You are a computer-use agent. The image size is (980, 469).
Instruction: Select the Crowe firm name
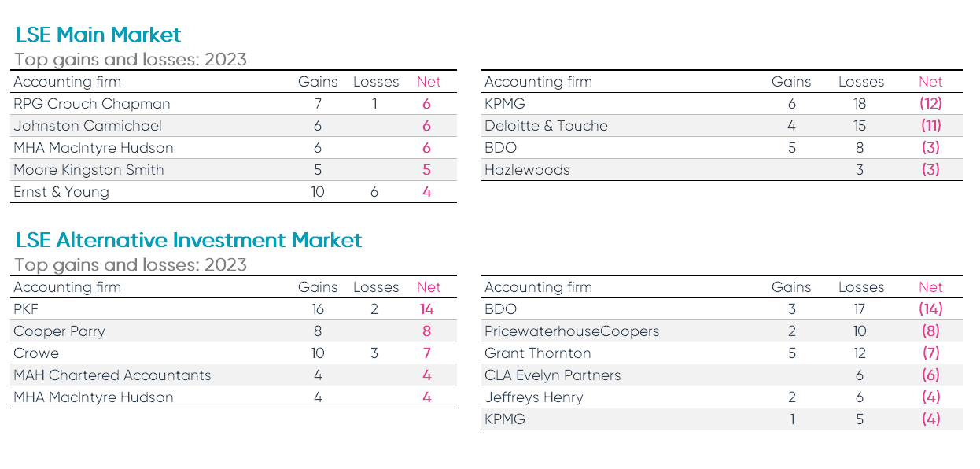click(36, 353)
